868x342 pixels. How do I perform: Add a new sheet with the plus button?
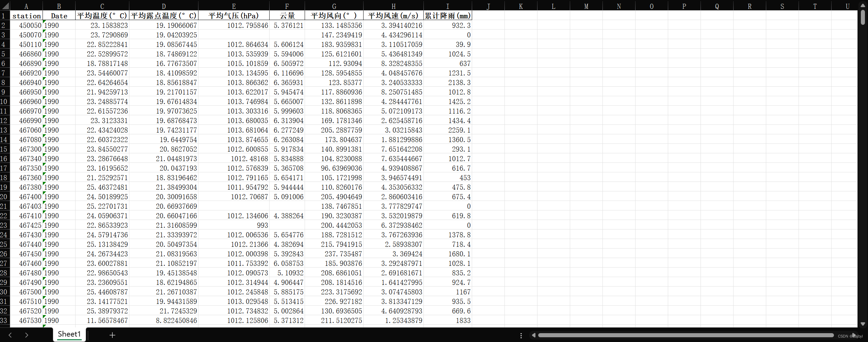[112, 335]
